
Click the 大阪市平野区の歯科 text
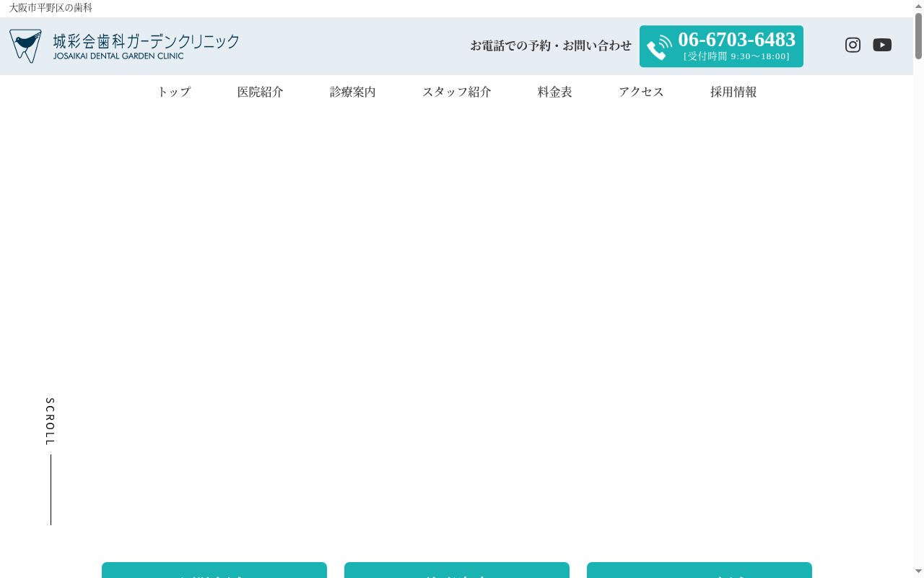click(x=51, y=8)
